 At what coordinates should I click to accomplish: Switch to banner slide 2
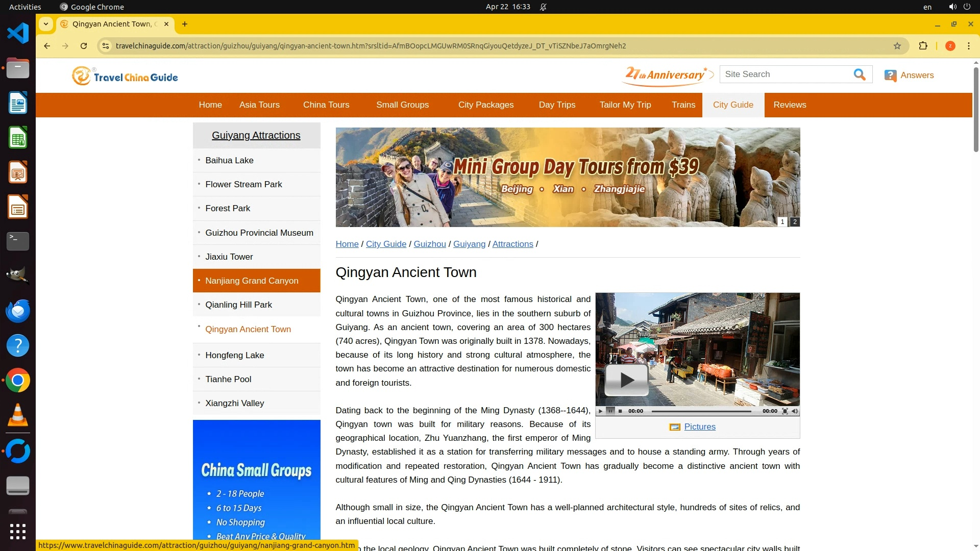point(795,222)
